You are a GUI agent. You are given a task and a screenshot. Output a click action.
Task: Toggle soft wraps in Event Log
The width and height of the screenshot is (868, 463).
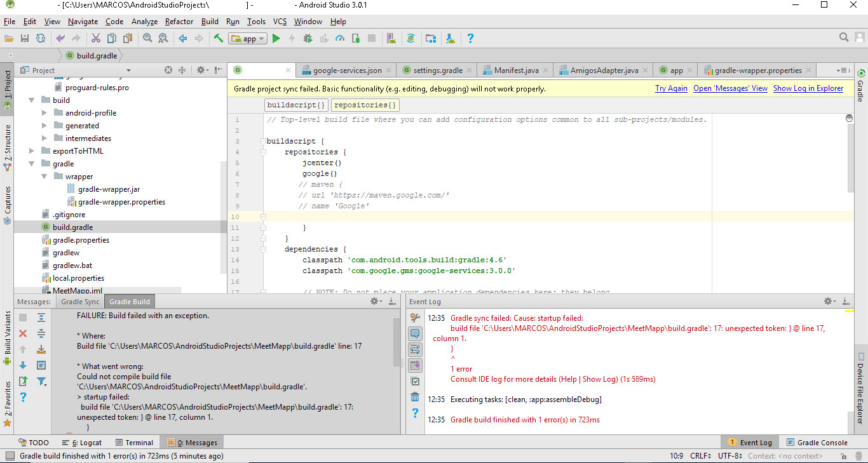click(415, 349)
